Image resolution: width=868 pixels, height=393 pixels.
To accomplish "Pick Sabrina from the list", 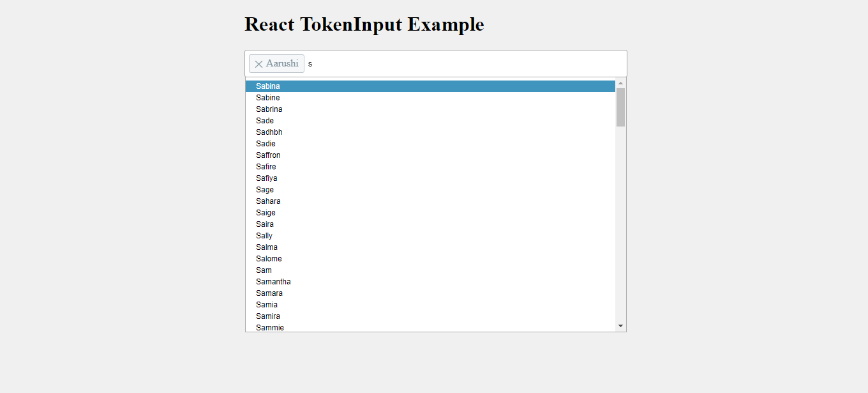I will pos(430,109).
